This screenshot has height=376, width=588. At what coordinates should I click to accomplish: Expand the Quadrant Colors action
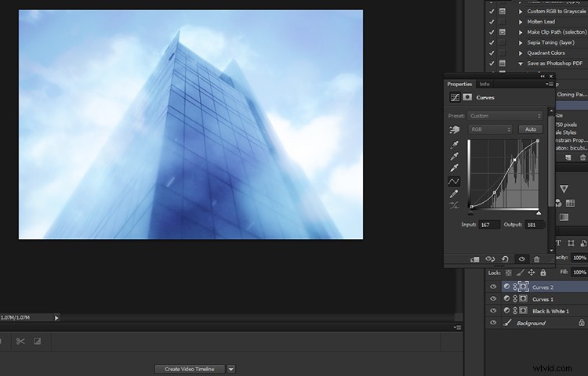click(521, 53)
